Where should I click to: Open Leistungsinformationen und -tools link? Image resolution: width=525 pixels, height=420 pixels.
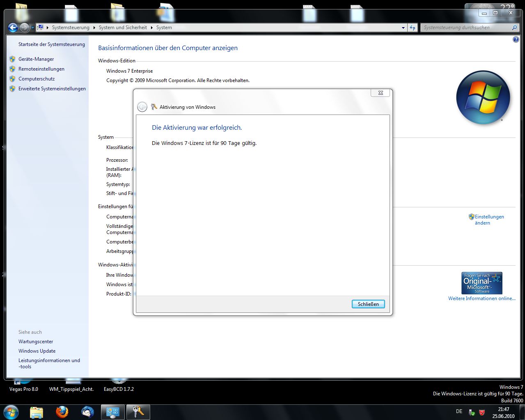[49, 363]
